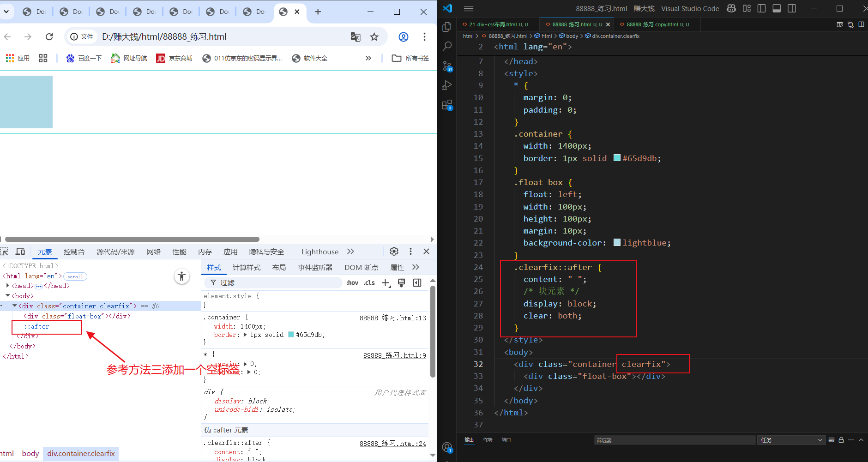Switch to the 计算样式 (Computed) pane
Viewport: 868px width, 462px height.
(247, 268)
